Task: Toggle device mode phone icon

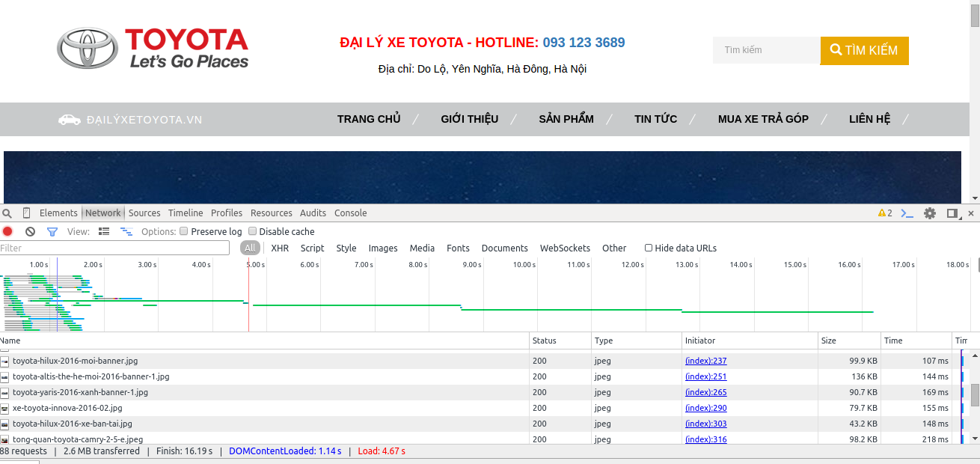Action: [x=27, y=213]
